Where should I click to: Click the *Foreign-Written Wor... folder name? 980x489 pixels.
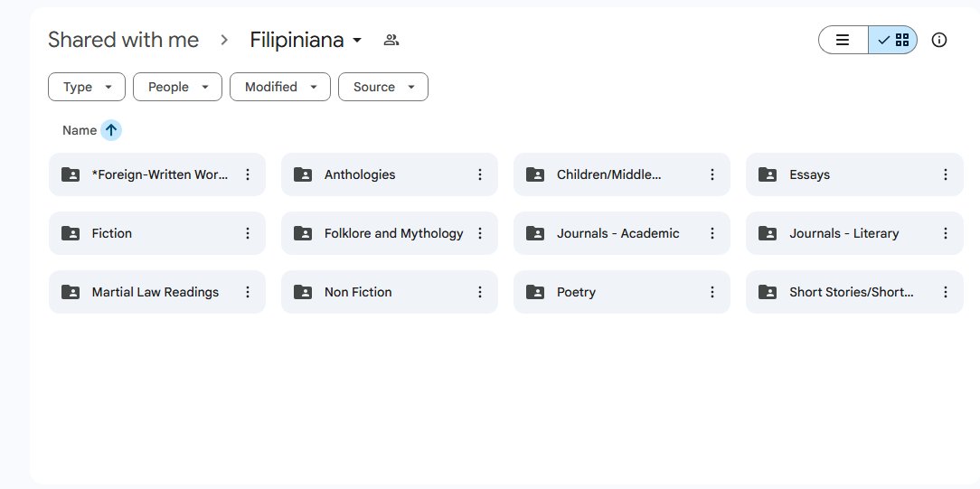[x=160, y=174]
